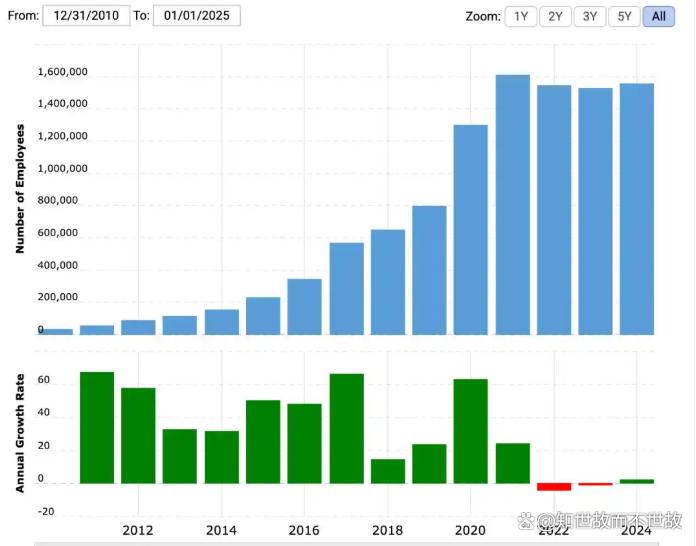
Task: Choose the All zoom option
Action: point(658,16)
